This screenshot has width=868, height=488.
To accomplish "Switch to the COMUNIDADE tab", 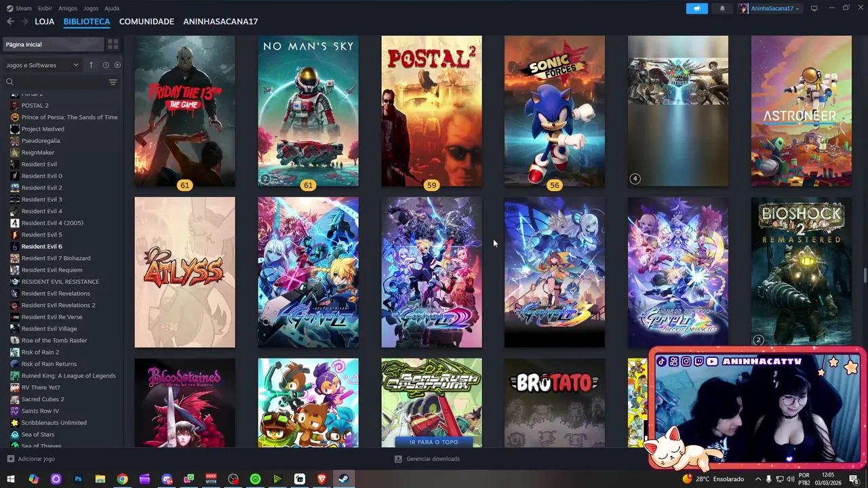I will tap(146, 22).
